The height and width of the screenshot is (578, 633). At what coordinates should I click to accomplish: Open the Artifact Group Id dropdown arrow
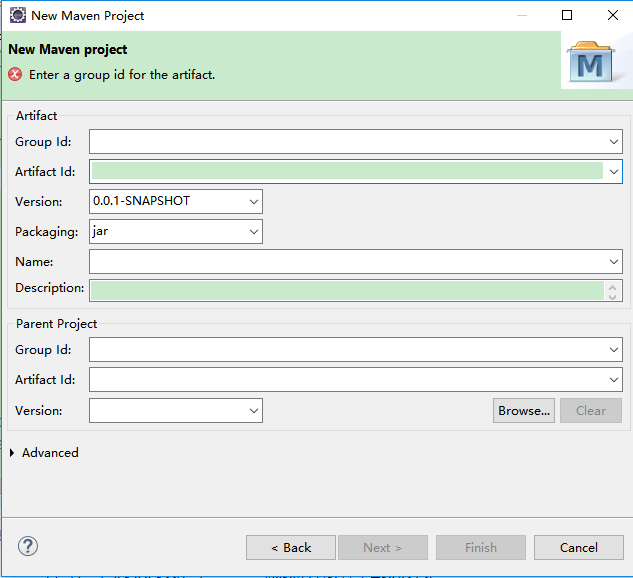point(614,142)
